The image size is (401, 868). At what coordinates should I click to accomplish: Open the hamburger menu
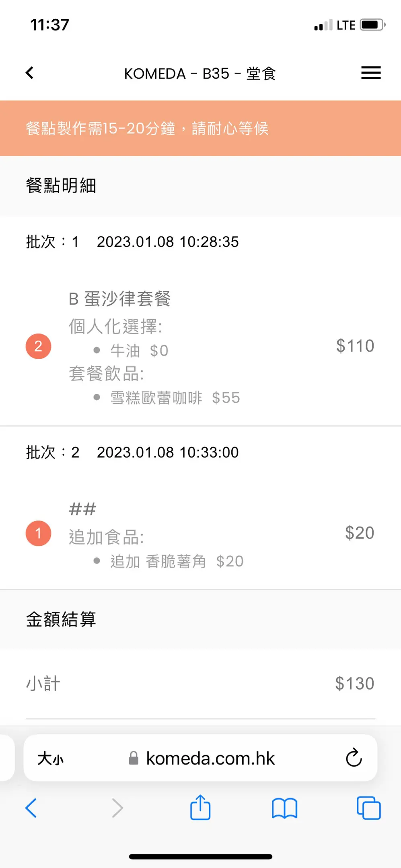click(370, 73)
